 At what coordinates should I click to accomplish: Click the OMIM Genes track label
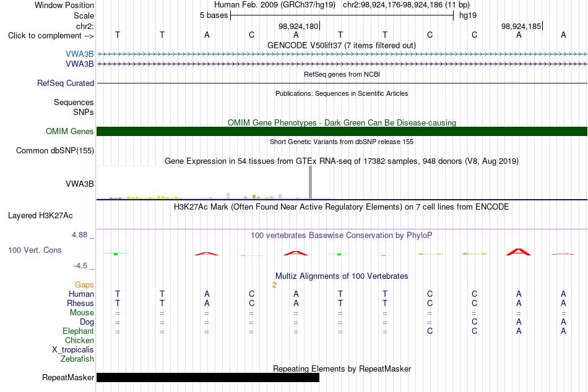tap(69, 131)
